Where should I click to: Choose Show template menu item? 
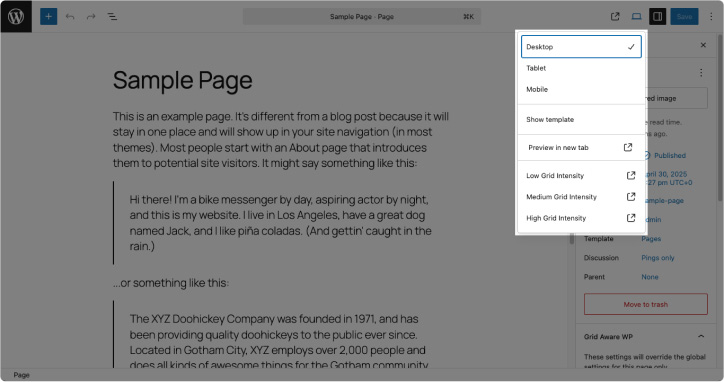coord(581,119)
